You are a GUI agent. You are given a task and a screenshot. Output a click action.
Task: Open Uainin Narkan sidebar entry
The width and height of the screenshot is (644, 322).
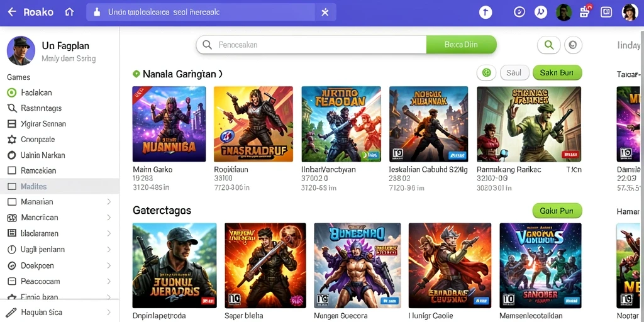pos(60,155)
